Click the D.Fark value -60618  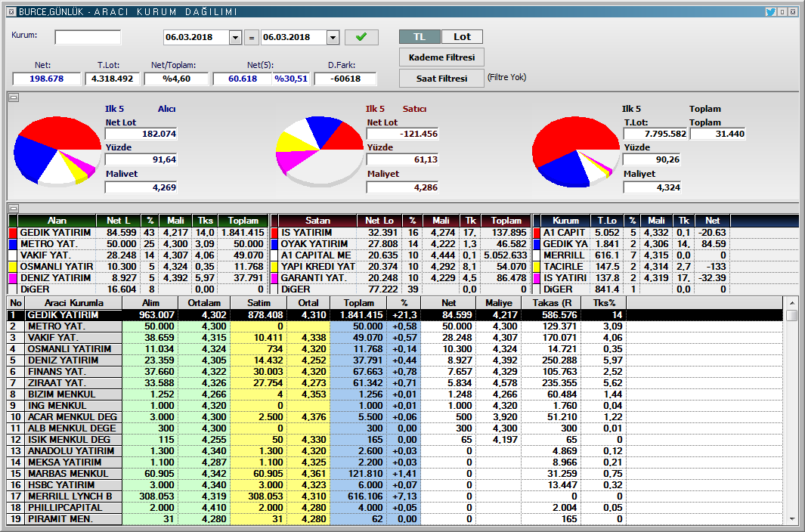pos(345,79)
